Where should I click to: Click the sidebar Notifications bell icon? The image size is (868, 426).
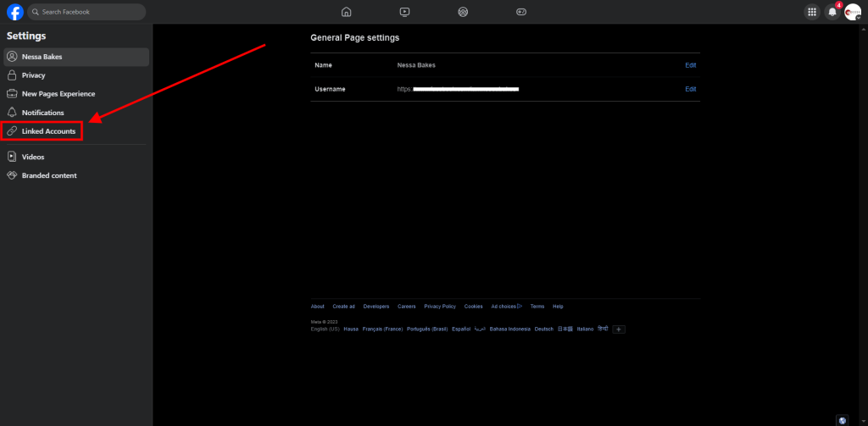(x=12, y=113)
